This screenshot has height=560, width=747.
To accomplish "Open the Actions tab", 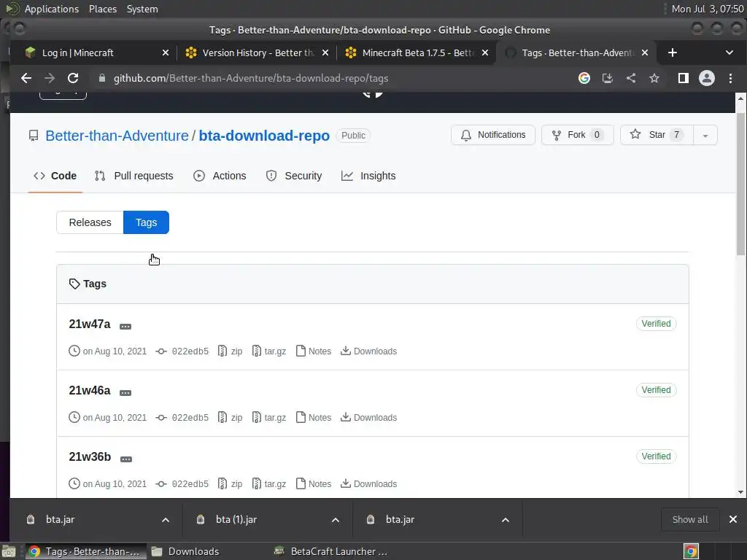I will coord(220,176).
